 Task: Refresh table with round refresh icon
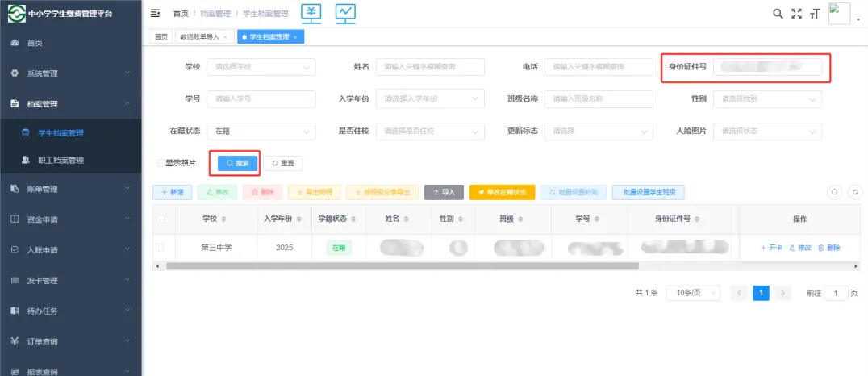tap(855, 192)
